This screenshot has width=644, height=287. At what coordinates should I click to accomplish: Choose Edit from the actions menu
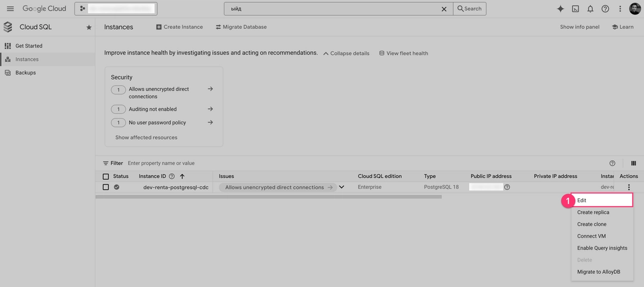(x=602, y=201)
